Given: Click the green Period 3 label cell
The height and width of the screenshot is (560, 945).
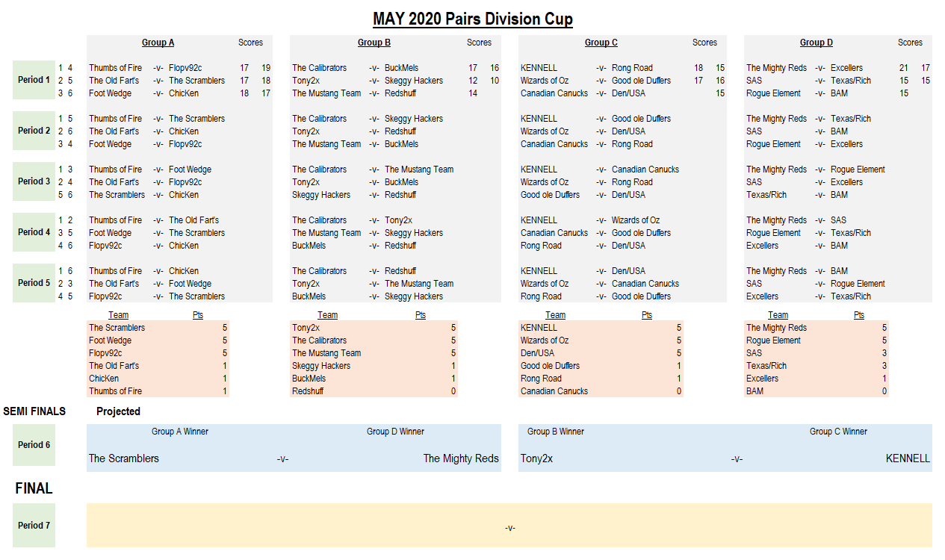Looking at the screenshot, I should [x=34, y=181].
